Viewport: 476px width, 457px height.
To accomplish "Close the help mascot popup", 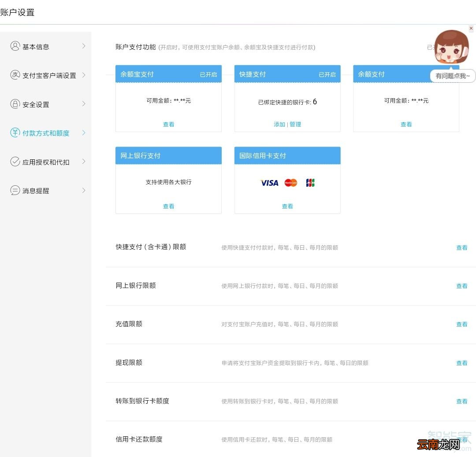I will pyautogui.click(x=471, y=28).
